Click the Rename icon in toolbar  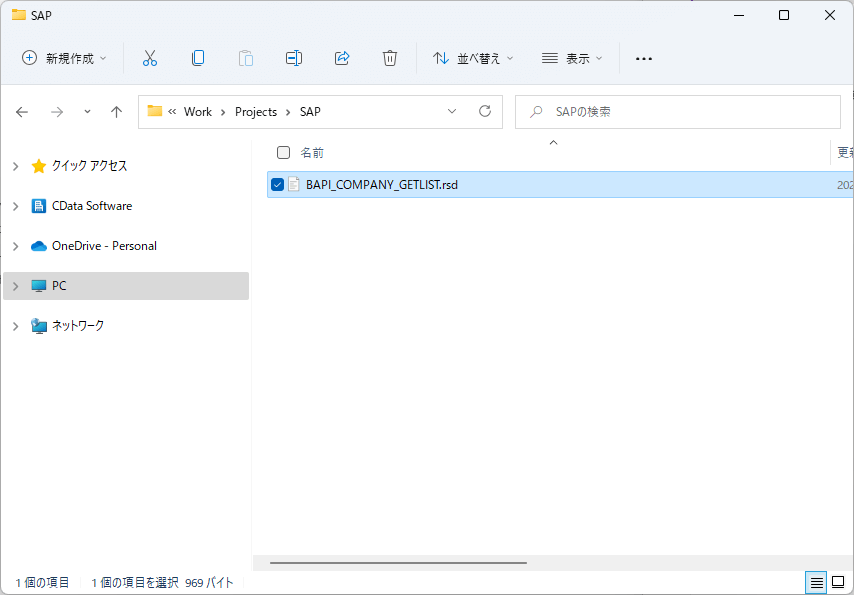(x=294, y=58)
